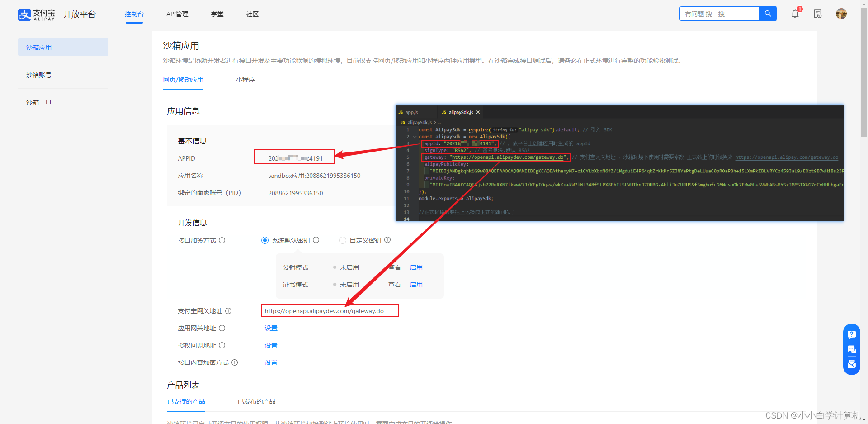This screenshot has width=868, height=424.
Task: Open the floating online chat icon
Action: [x=851, y=349]
